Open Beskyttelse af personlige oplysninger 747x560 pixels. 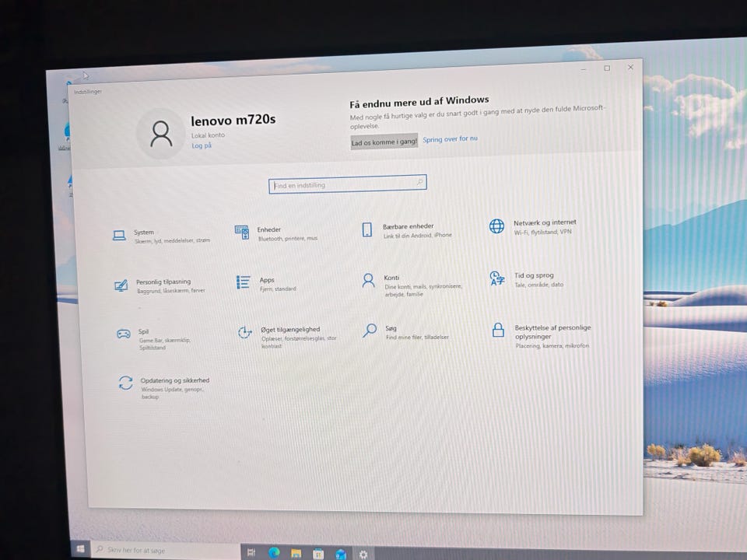tap(542, 336)
